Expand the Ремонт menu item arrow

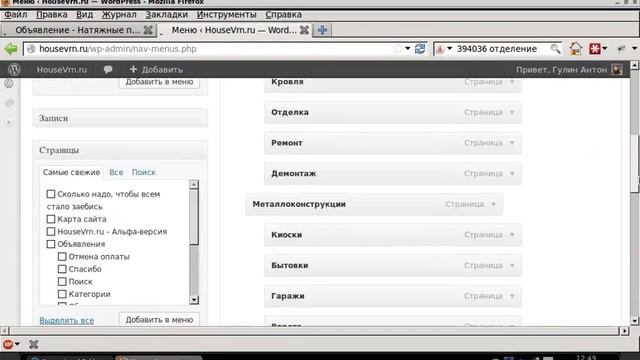click(x=512, y=143)
